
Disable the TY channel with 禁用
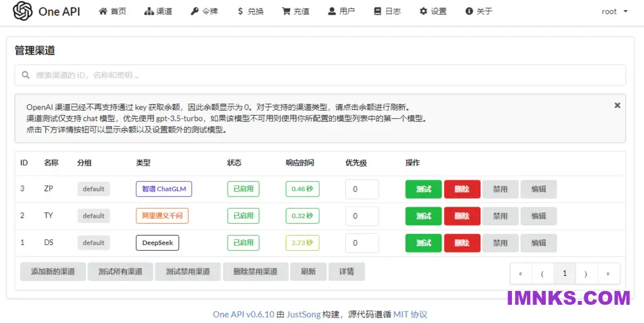point(500,216)
